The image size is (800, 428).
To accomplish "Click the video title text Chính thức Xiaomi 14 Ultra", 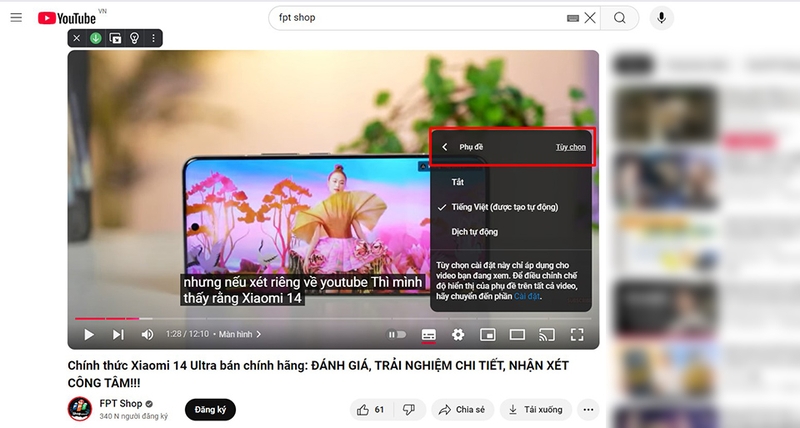I will pyautogui.click(x=318, y=373).
